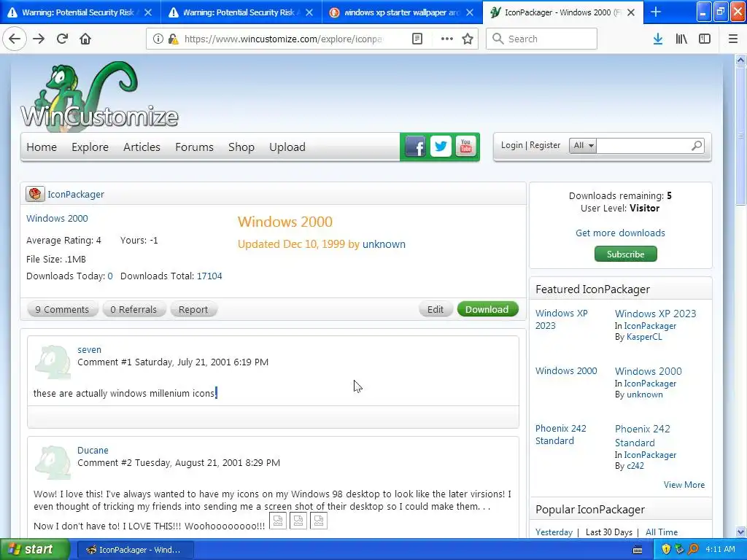Viewport: 747px width, 560px height.
Task: Open the All search category dropdown
Action: tap(583, 145)
